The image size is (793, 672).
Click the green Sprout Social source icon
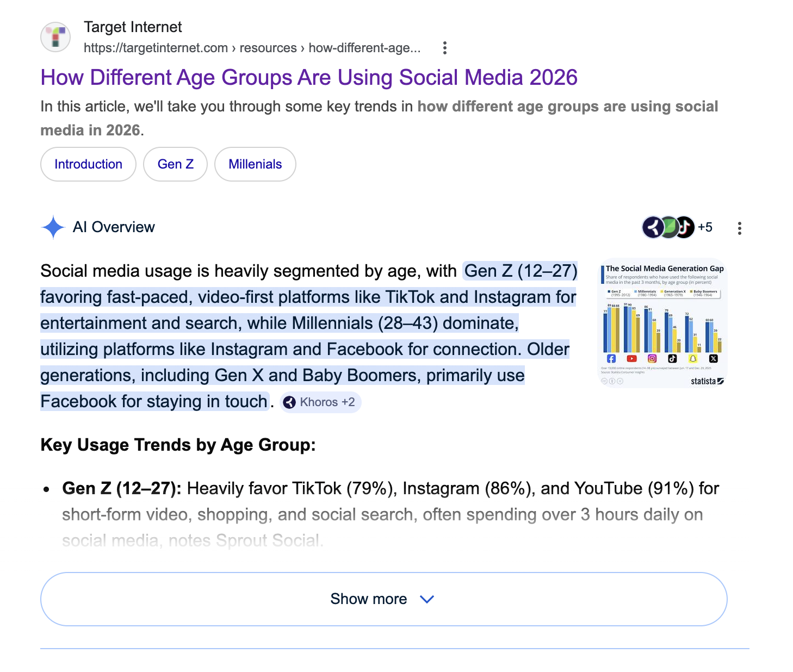pyautogui.click(x=668, y=227)
